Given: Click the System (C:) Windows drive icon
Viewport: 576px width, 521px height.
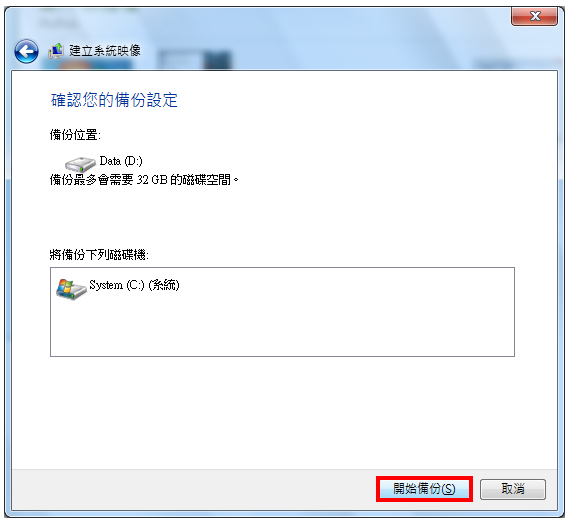Looking at the screenshot, I should [71, 290].
